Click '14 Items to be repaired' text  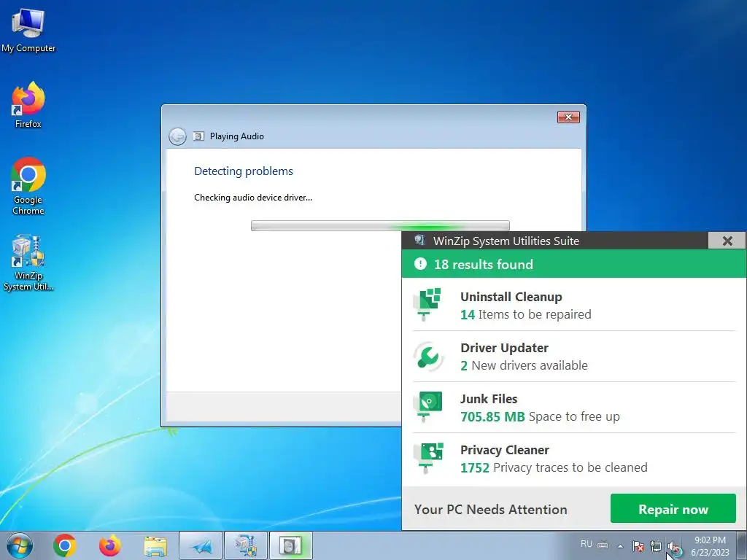pos(525,314)
